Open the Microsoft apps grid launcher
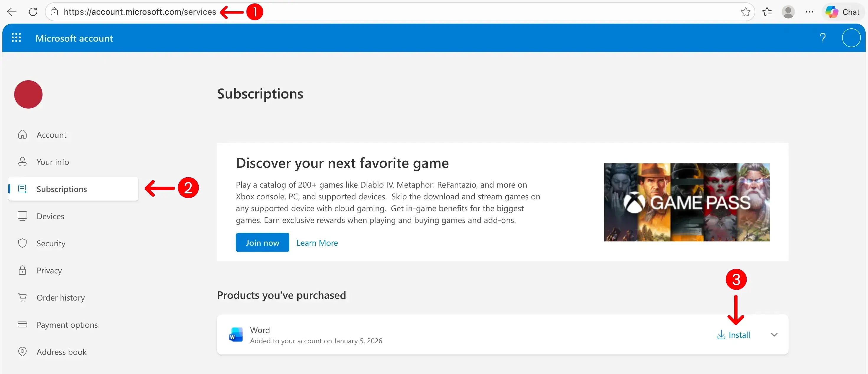 (16, 38)
